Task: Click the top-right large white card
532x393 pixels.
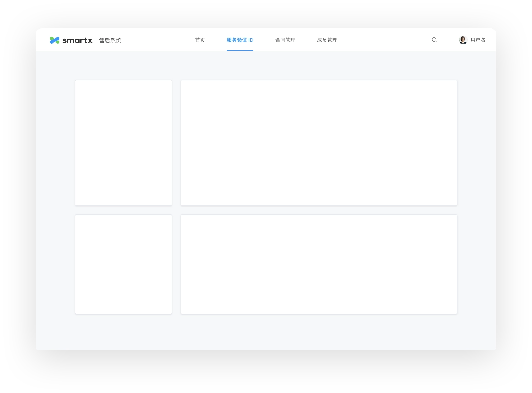Action: (x=319, y=143)
